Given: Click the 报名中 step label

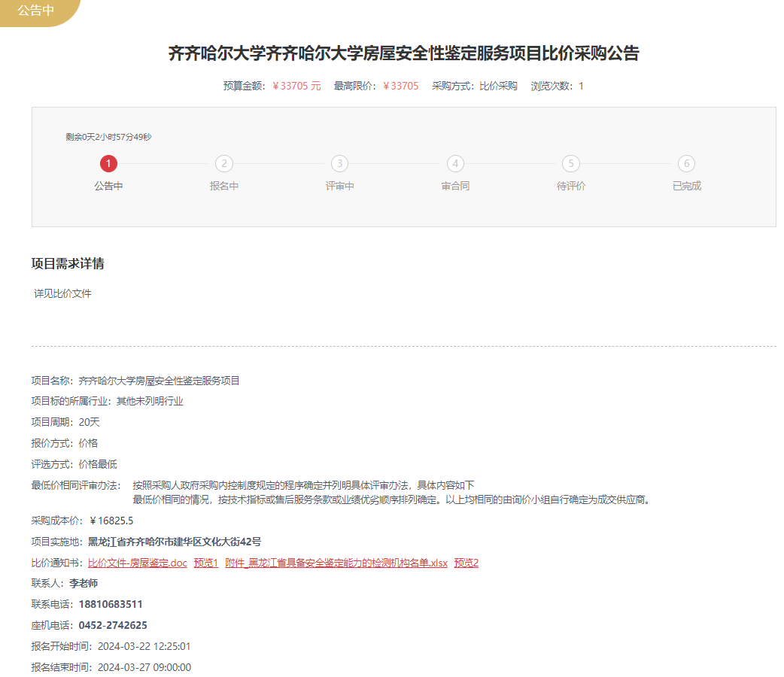Looking at the screenshot, I should click(224, 186).
